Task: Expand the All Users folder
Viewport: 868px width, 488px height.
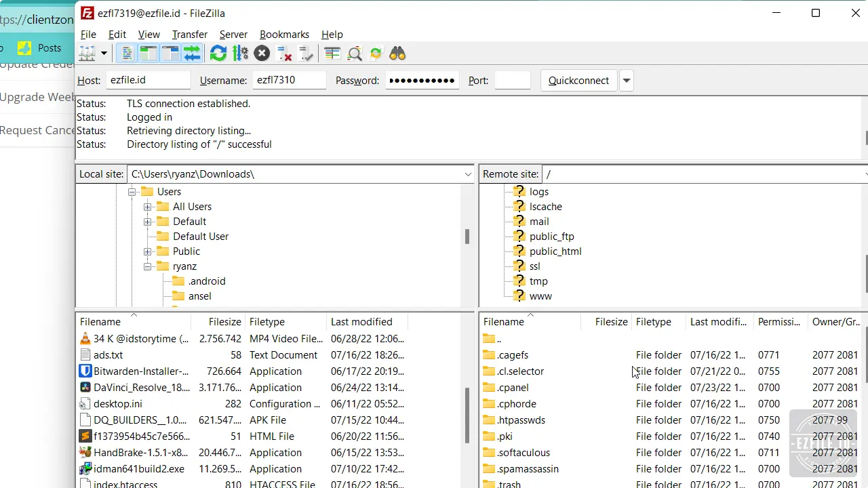Action: tap(147, 207)
